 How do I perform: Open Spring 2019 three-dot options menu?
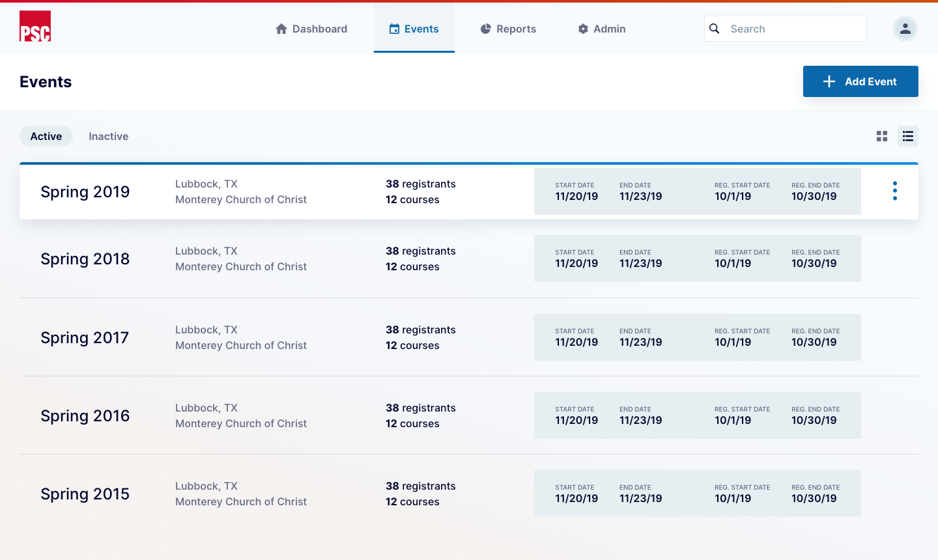click(x=894, y=191)
